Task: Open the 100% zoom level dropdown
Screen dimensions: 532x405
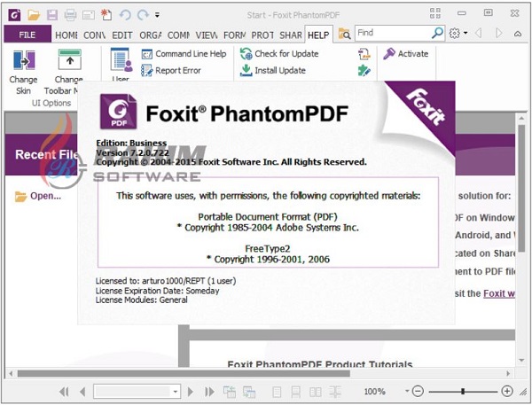Action: (407, 391)
